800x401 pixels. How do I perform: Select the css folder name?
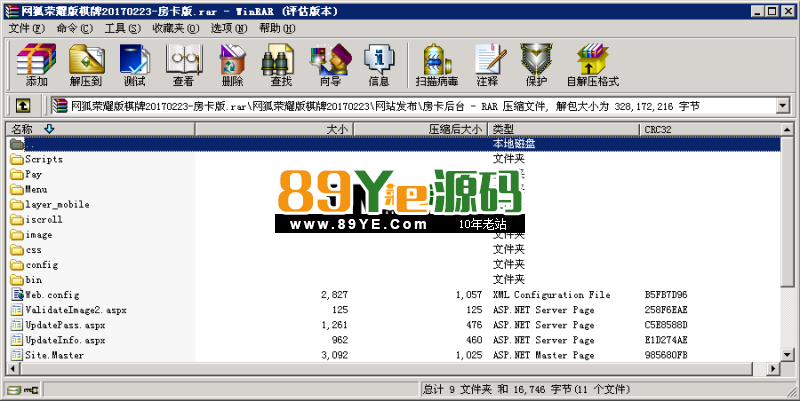34,249
